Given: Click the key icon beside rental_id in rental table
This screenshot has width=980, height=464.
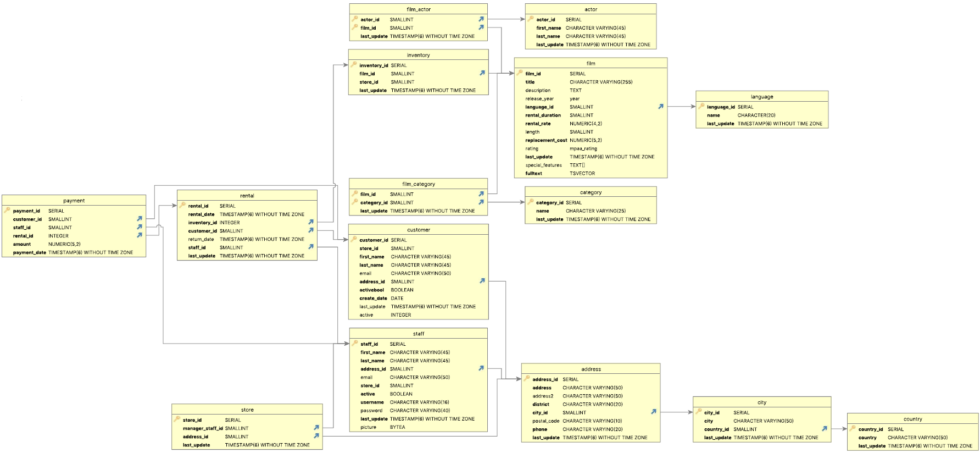Looking at the screenshot, I should [x=182, y=205].
